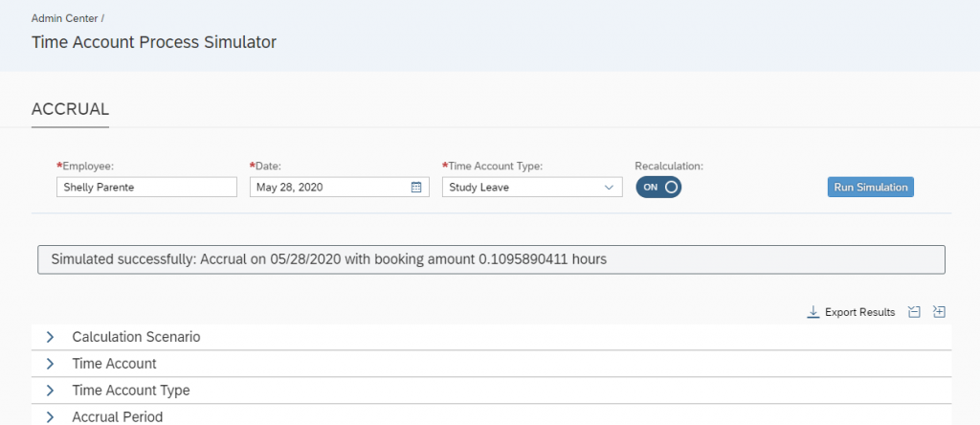Open the date picker calendar icon
The image size is (980, 425).
click(x=416, y=187)
